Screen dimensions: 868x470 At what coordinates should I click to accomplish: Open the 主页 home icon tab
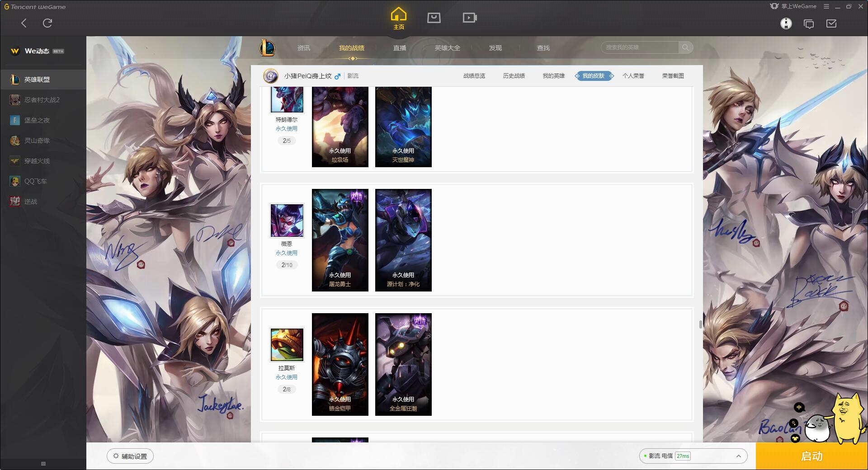click(x=398, y=19)
